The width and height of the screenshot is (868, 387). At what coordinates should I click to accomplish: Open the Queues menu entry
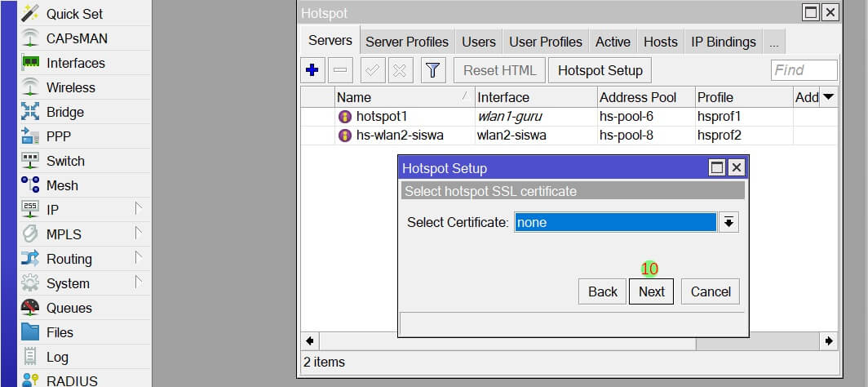tap(69, 308)
